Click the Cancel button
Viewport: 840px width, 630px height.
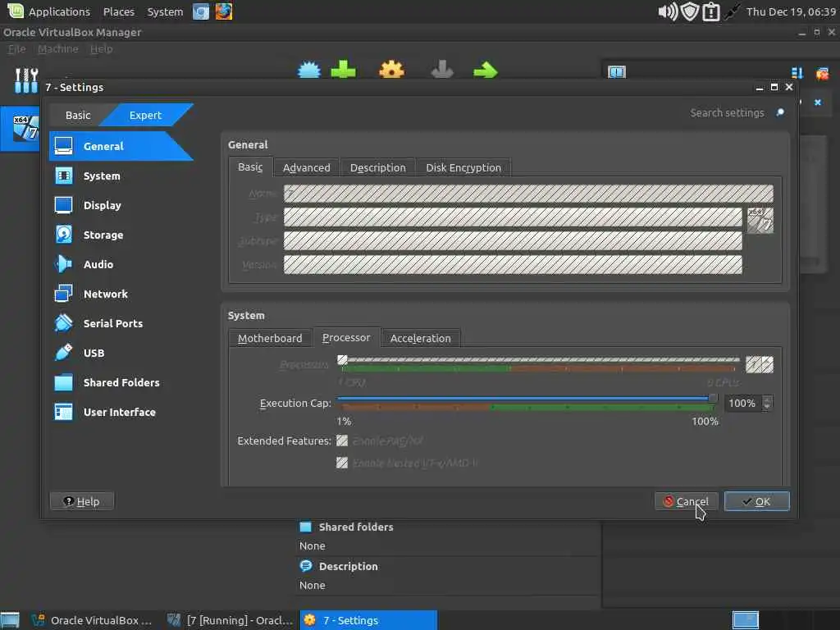click(x=686, y=501)
